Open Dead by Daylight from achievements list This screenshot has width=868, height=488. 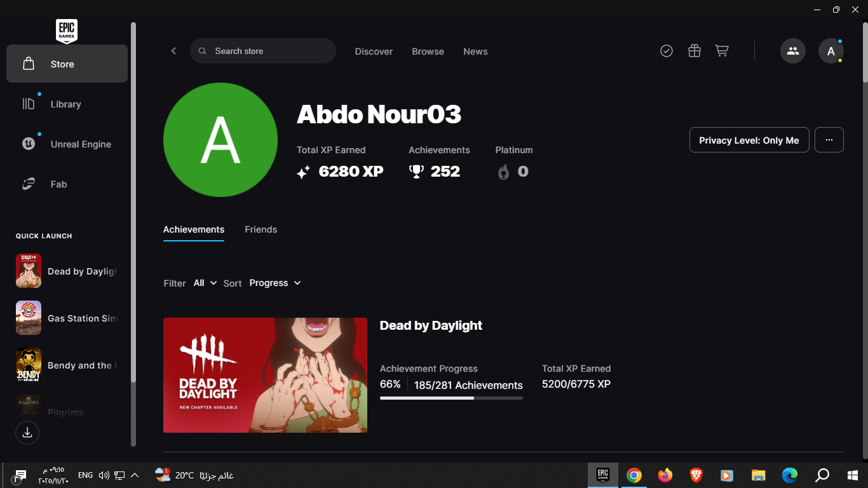265,375
